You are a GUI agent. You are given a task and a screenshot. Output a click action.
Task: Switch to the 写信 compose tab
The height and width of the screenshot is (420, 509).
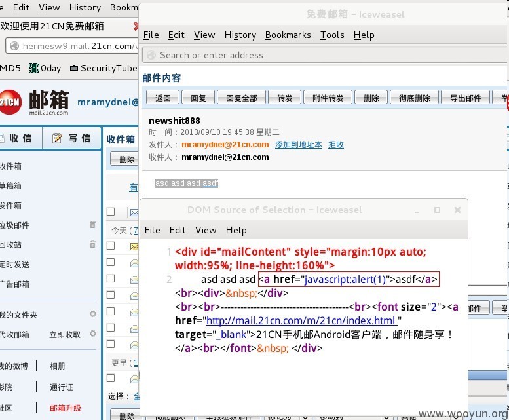(x=72, y=138)
